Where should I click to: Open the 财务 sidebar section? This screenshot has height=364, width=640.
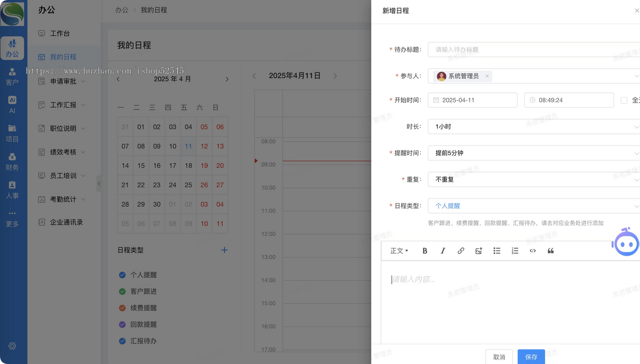[12, 161]
